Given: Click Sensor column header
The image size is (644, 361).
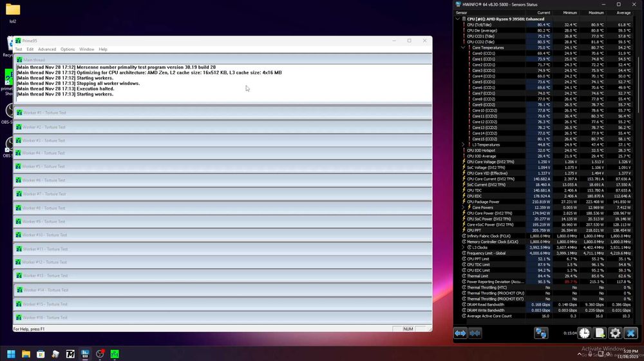Looking at the screenshot, I should coord(490,13).
